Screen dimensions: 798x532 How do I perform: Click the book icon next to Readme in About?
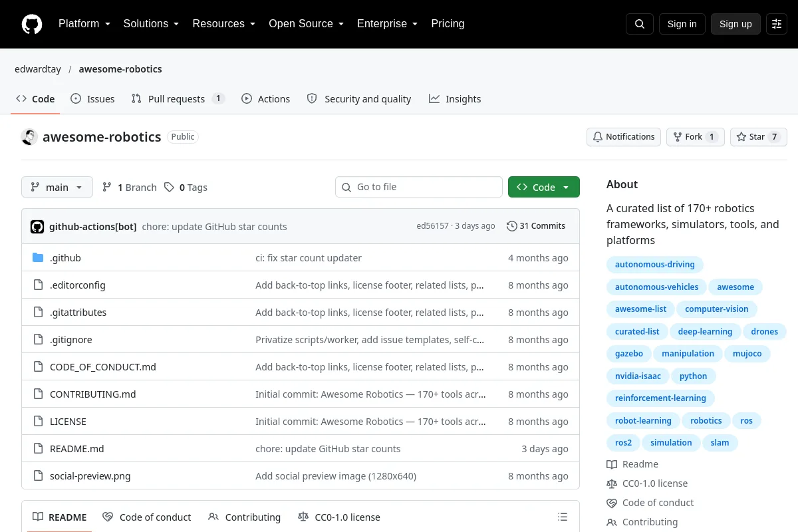[x=612, y=464]
